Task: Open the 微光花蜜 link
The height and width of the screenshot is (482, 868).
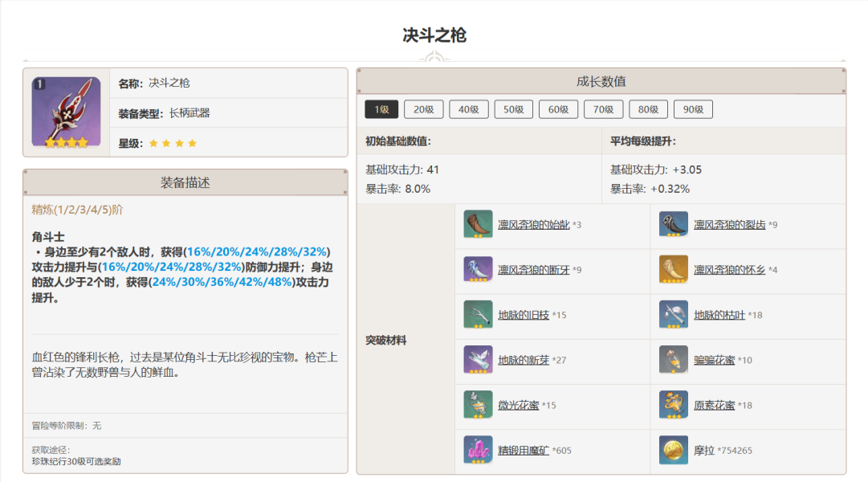Action: coord(518,405)
